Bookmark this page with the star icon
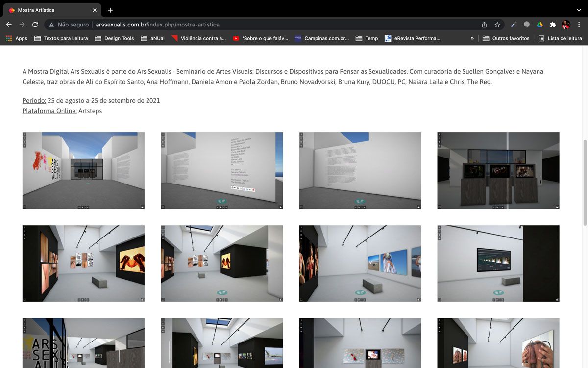Image resolution: width=588 pixels, height=368 pixels. point(497,25)
